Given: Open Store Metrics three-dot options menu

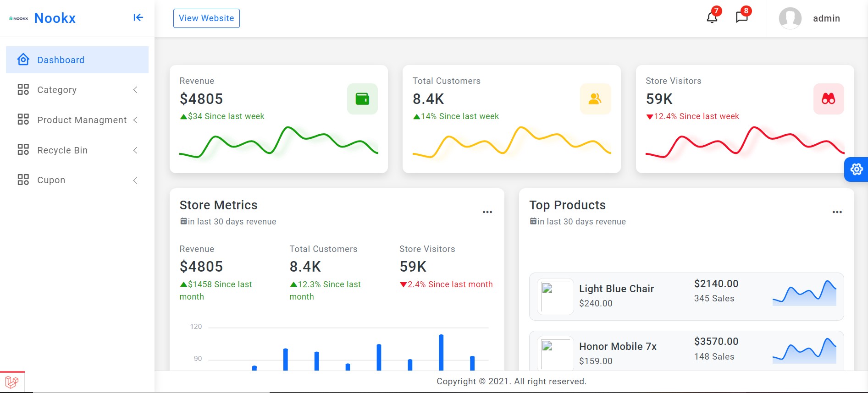Looking at the screenshot, I should (487, 212).
